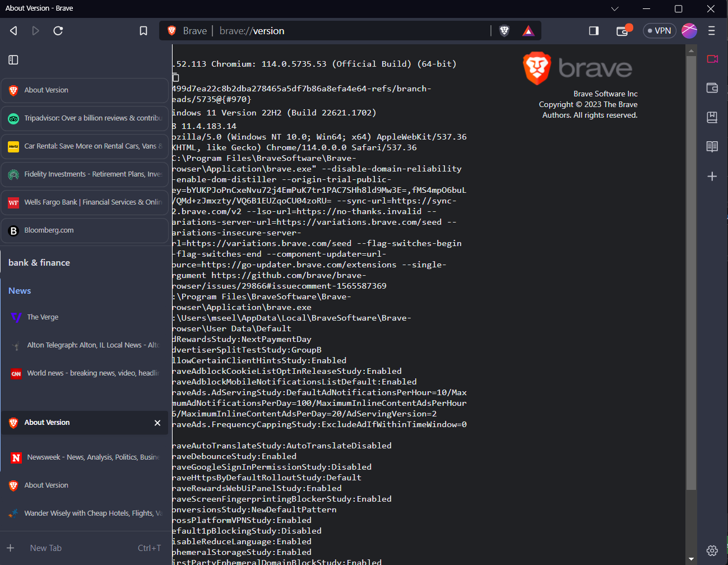Open browser settings via gear icon
Image resolution: width=728 pixels, height=565 pixels.
coord(712,550)
